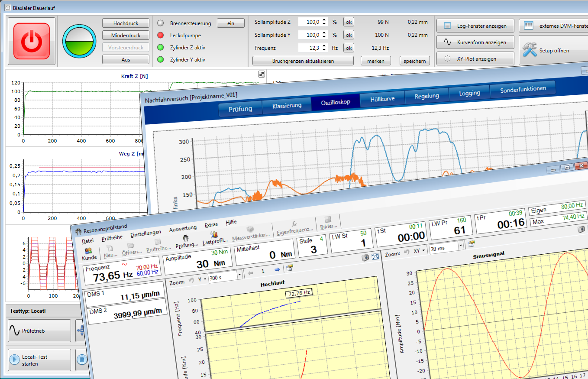Screen dimensions: 588x379
Task: Click Bilder toolbar icon
Action: tap(328, 220)
